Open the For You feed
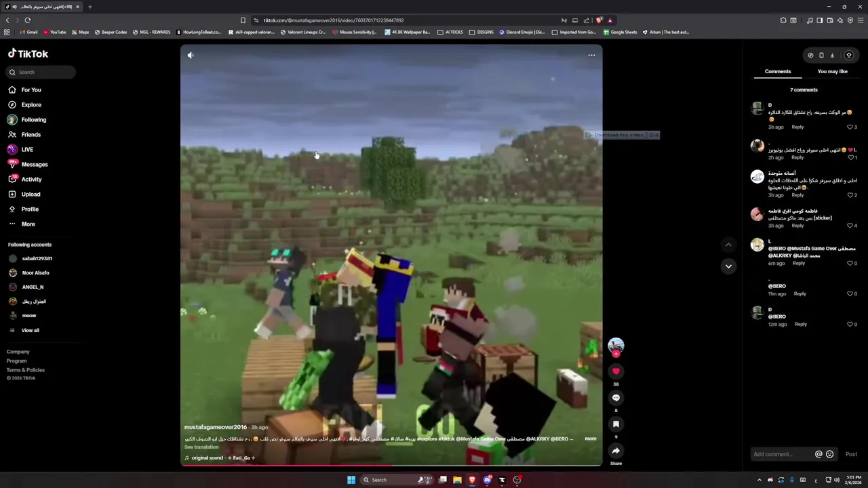Screen dimensions: 868x488 pos(31,90)
